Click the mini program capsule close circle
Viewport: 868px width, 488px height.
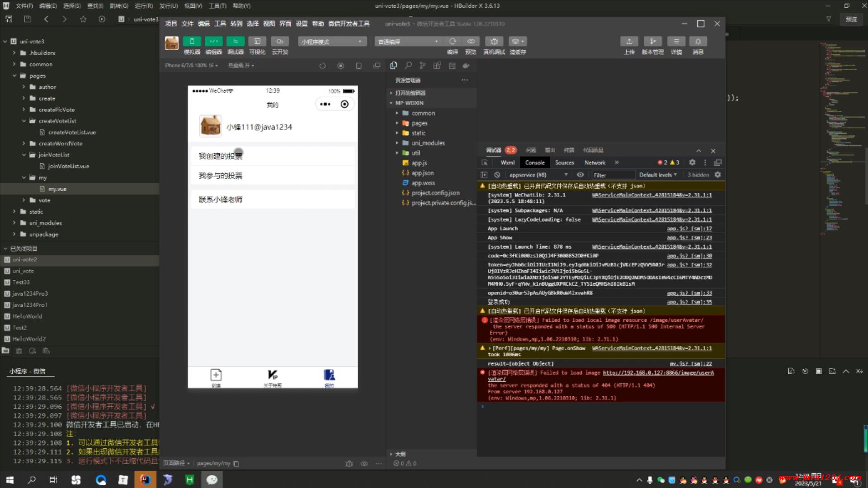tap(344, 104)
